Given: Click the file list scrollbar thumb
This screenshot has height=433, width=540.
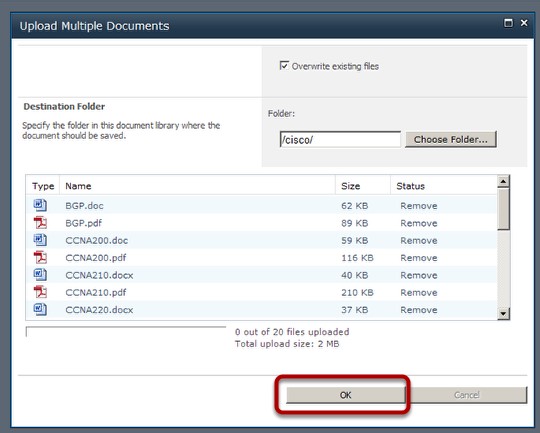Looking at the screenshot, I should (503, 209).
